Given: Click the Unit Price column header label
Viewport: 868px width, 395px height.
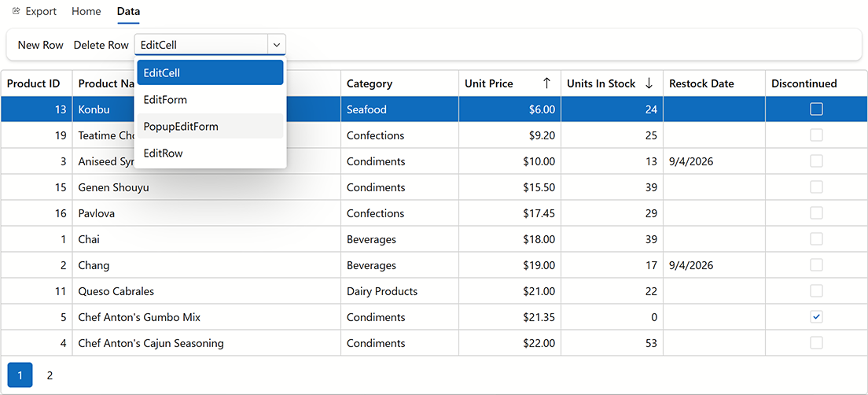Looking at the screenshot, I should coord(489,83).
